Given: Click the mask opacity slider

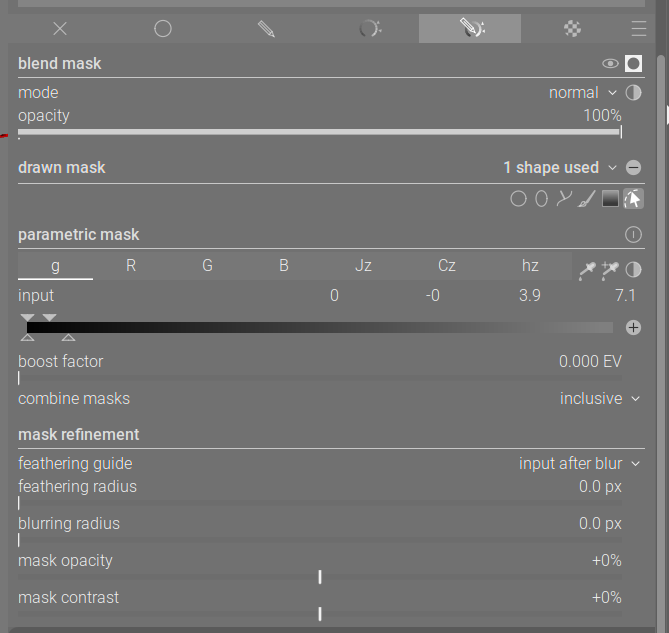Looking at the screenshot, I should click(x=320, y=576).
